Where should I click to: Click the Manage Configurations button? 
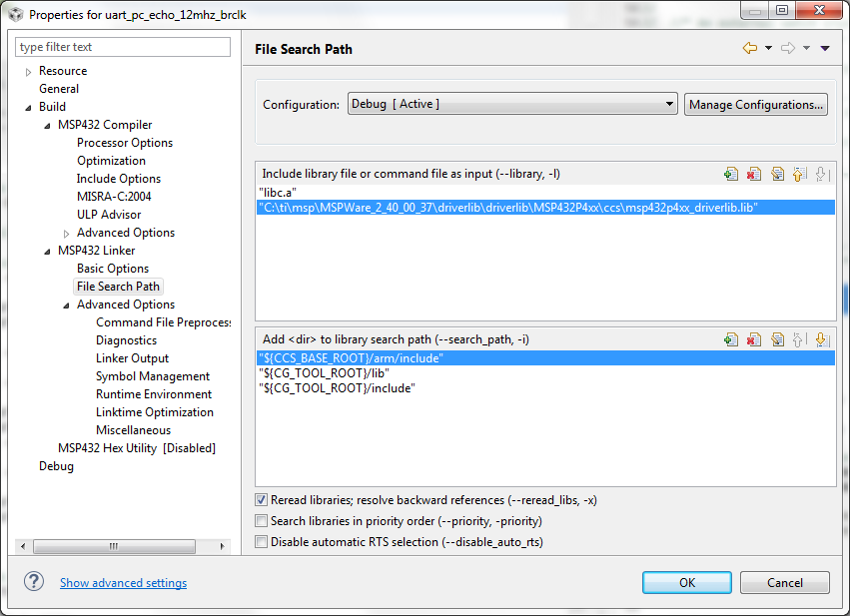pos(756,104)
